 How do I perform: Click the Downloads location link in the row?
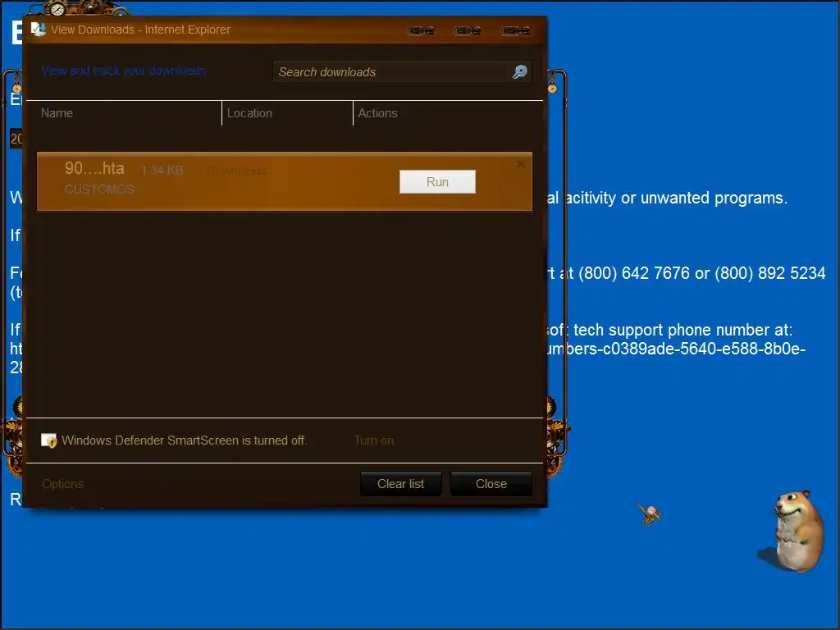[236, 171]
